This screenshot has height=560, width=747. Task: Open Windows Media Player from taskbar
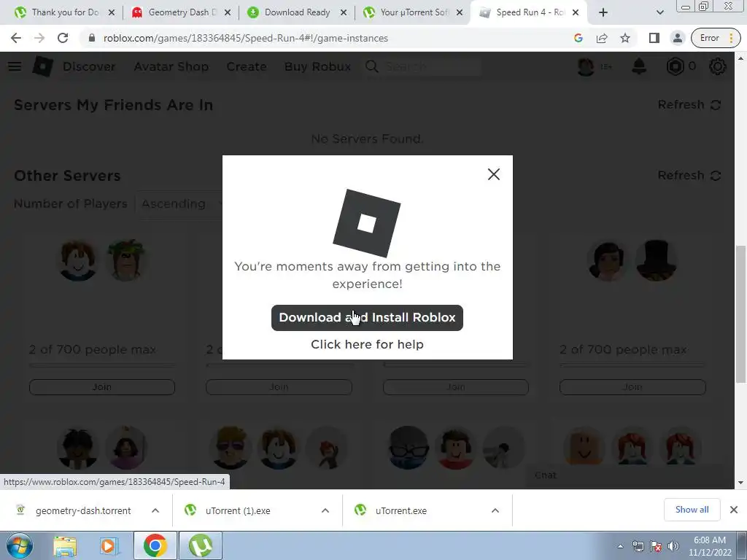109,545
